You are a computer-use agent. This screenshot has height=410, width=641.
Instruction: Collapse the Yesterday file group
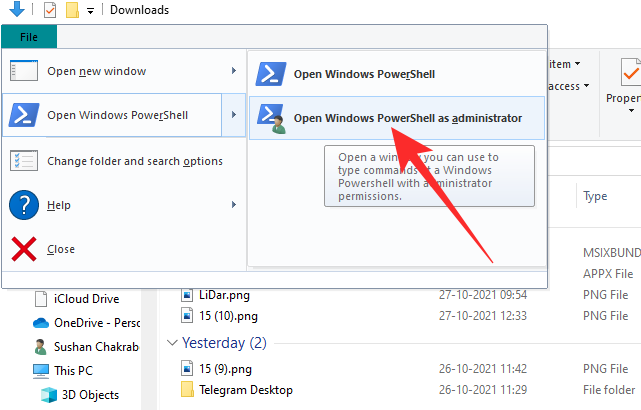pos(172,343)
